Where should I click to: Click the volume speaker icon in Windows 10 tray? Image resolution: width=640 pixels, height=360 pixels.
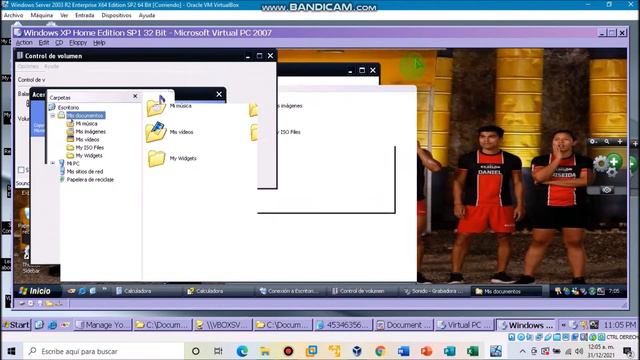tap(578, 351)
